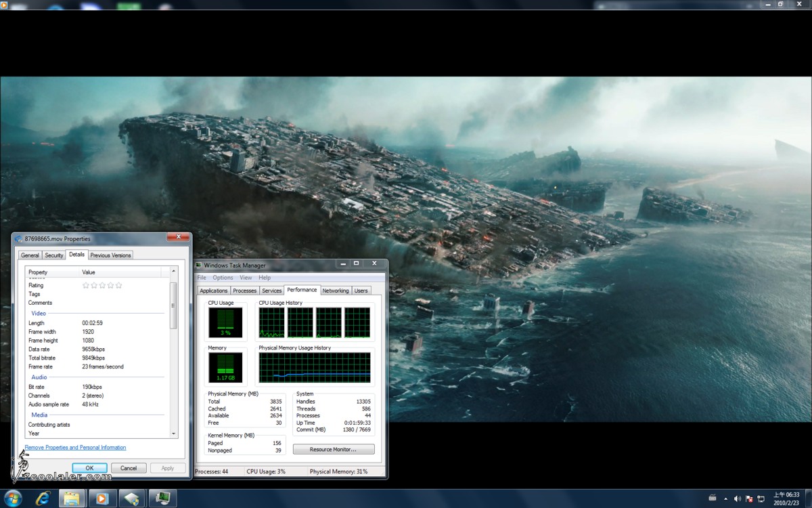Click the Length value 00:02:59

[92, 323]
